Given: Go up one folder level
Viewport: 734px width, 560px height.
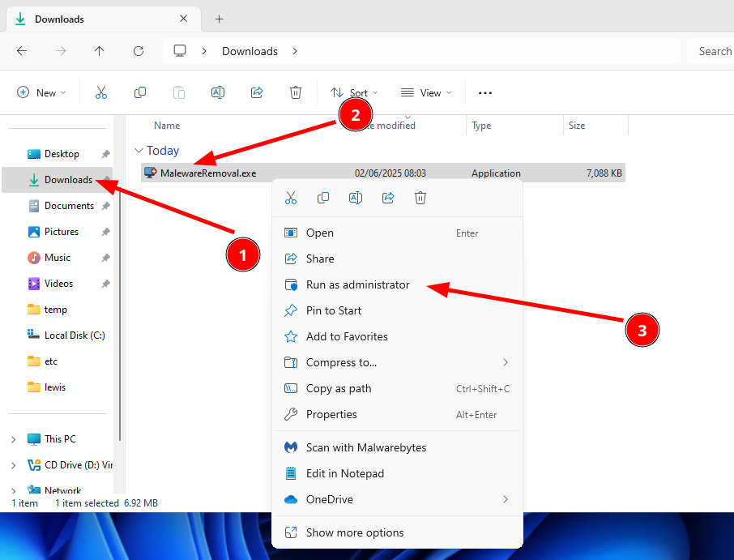Looking at the screenshot, I should tap(99, 51).
